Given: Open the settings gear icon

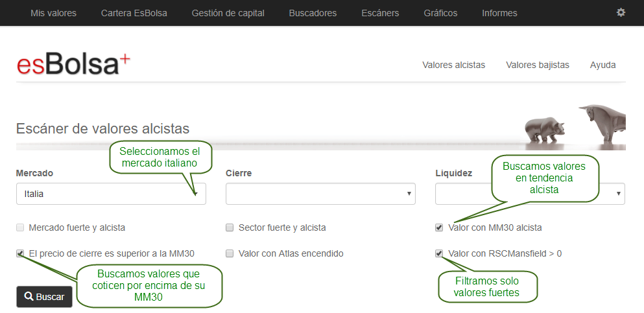Looking at the screenshot, I should click(621, 12).
